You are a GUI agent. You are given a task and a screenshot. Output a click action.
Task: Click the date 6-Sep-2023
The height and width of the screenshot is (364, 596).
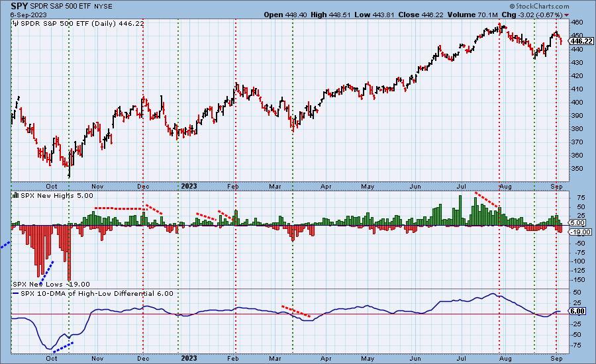pyautogui.click(x=28, y=15)
